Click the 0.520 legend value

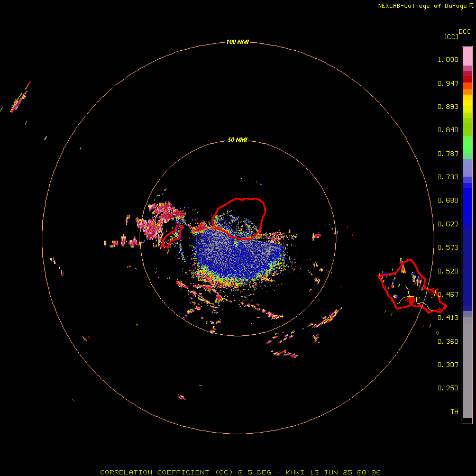tap(448, 271)
